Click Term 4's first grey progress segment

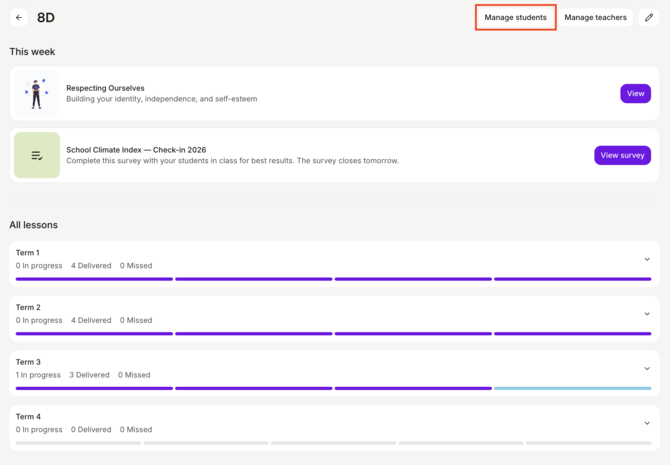[x=78, y=443]
